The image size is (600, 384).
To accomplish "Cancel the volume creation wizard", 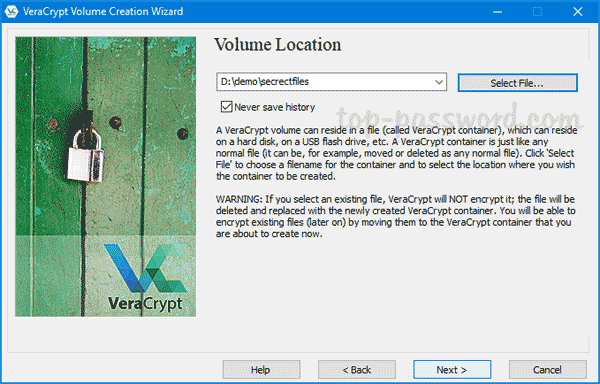I will click(x=548, y=370).
